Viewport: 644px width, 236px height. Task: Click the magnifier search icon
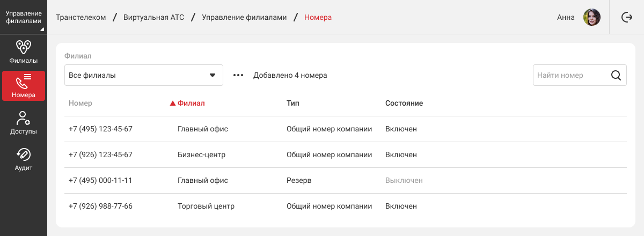pos(616,76)
